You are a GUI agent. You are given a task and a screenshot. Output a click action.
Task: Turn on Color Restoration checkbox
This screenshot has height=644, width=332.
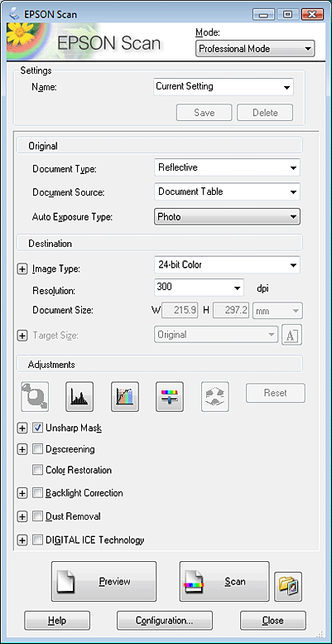point(37,470)
